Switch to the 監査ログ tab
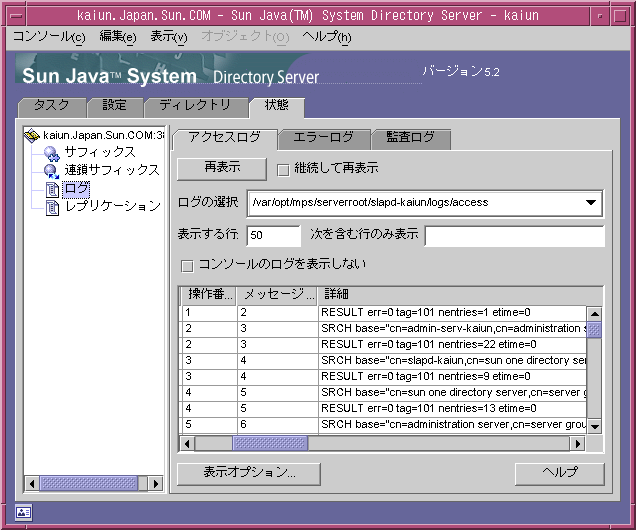The image size is (636, 530). 410,138
